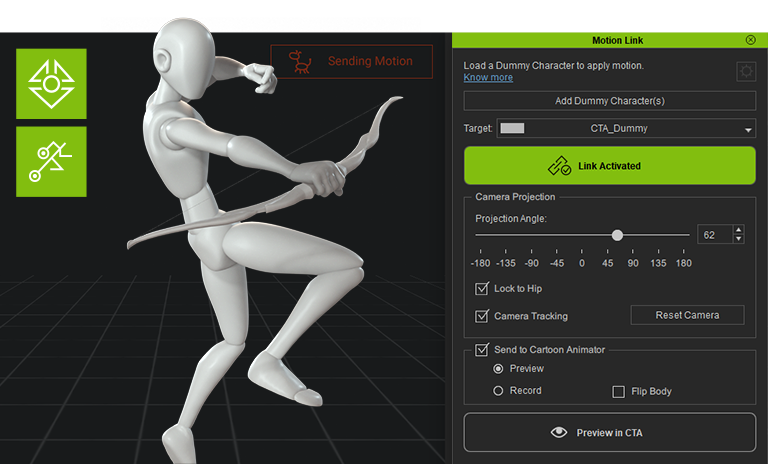Click the Add Dummy Character(s) button

(609, 101)
